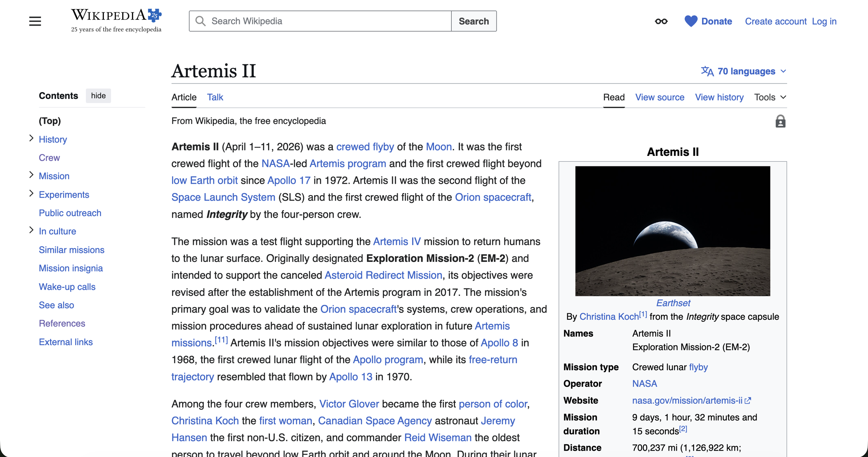Switch to the Talk tab

click(x=215, y=97)
